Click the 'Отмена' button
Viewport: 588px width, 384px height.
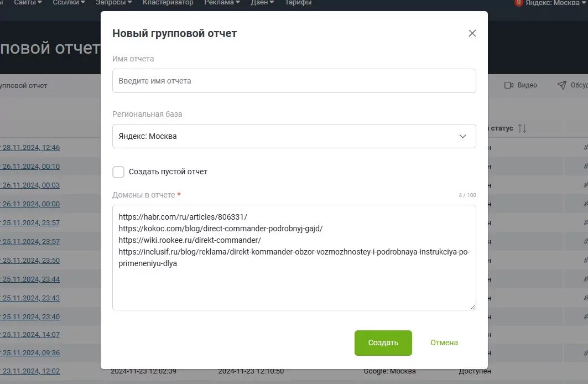tap(444, 343)
